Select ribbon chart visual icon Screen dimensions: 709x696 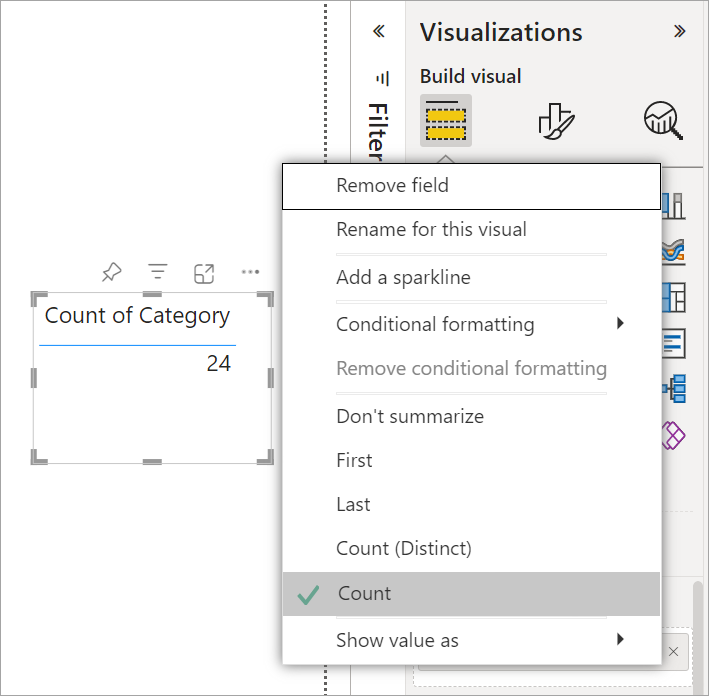674,252
